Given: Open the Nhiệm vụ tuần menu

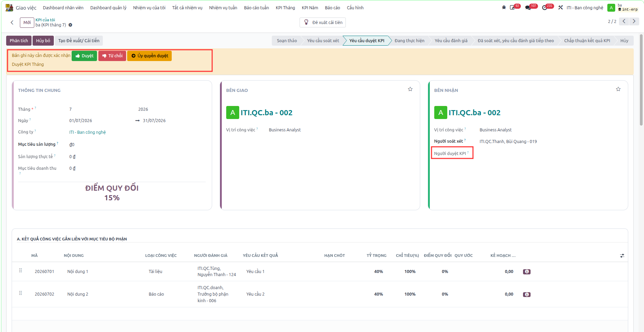Looking at the screenshot, I should coord(223,8).
